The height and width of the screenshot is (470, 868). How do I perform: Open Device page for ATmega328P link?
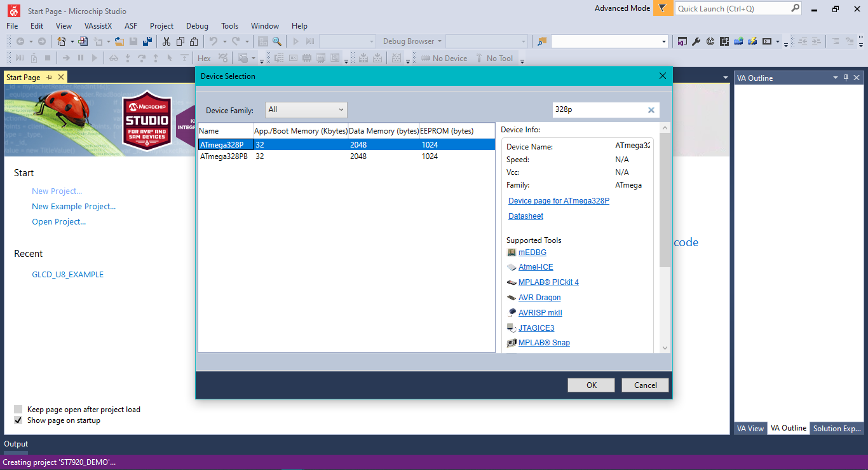click(x=559, y=201)
